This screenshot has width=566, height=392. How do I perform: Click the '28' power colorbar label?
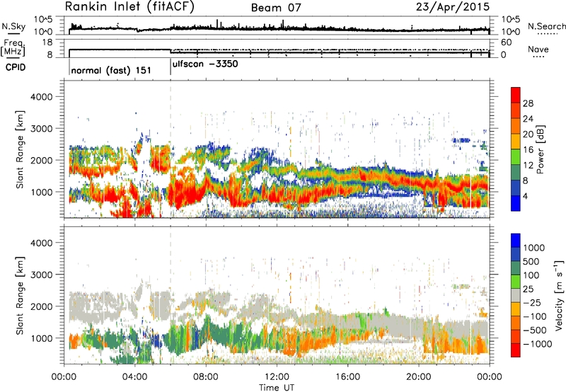point(528,103)
